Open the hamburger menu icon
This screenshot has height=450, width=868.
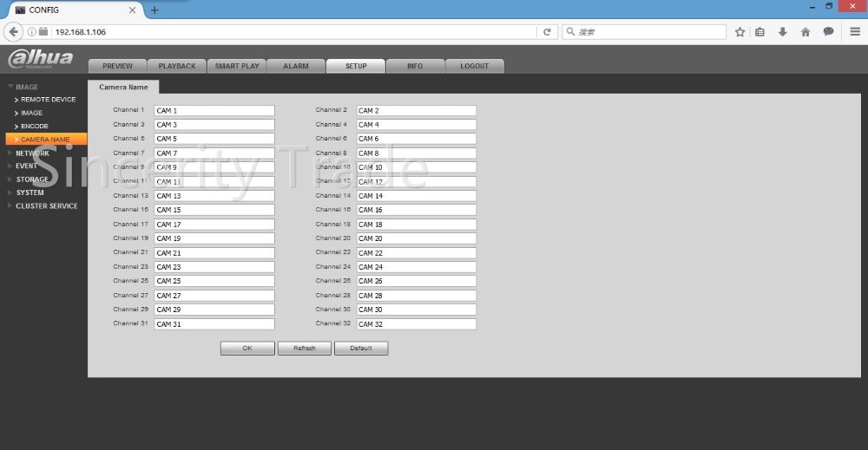pos(854,32)
